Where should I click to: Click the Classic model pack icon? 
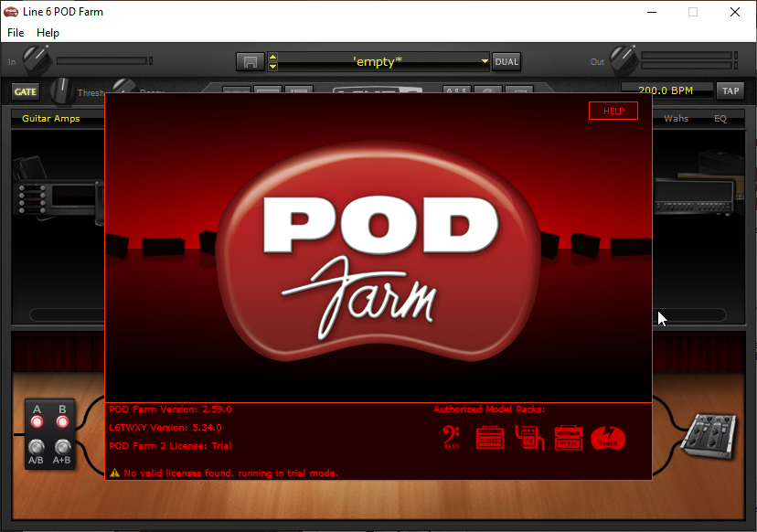point(490,438)
